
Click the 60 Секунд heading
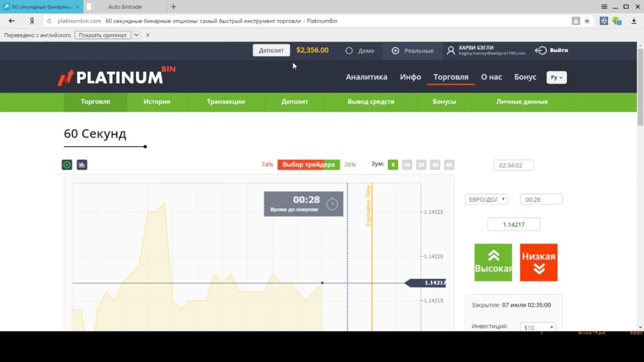(x=95, y=134)
